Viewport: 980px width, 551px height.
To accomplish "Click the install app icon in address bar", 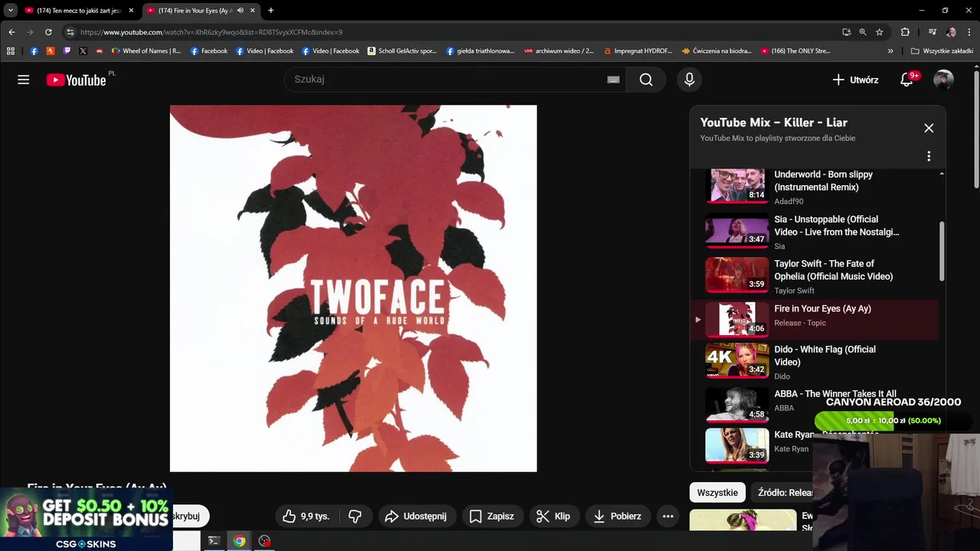I will click(x=846, y=32).
